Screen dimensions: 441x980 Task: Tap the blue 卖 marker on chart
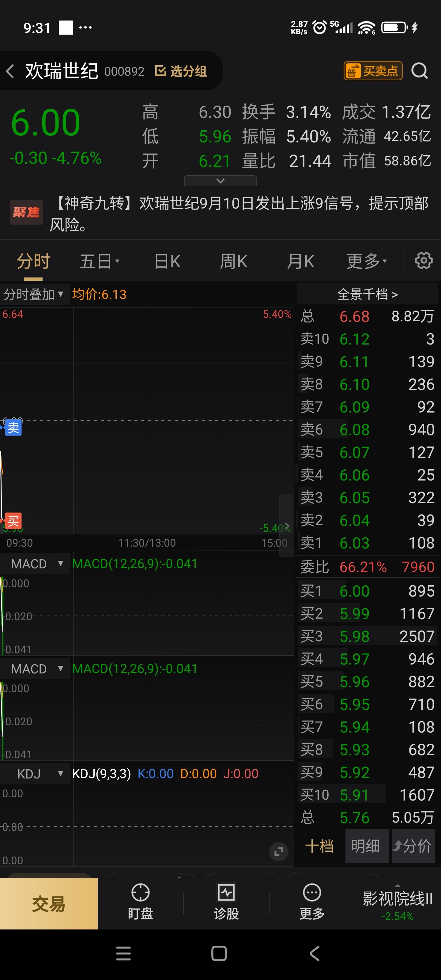pos(13,428)
